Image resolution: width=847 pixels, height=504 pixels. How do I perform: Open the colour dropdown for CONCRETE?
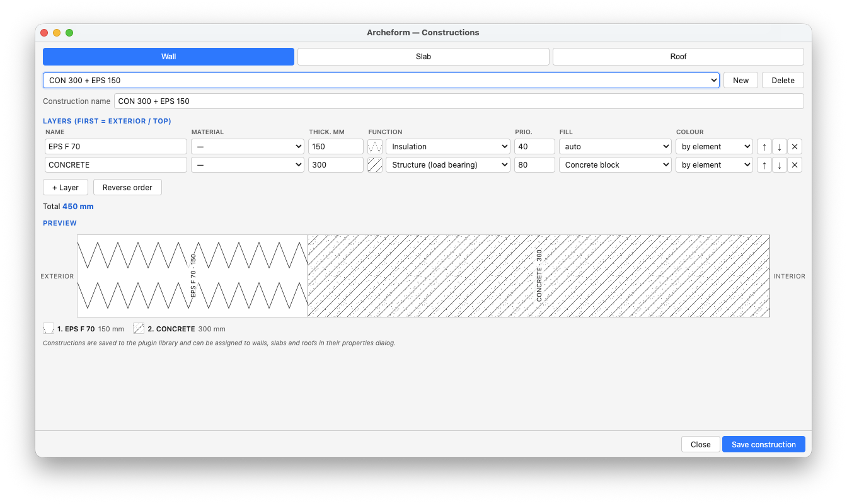coord(715,165)
